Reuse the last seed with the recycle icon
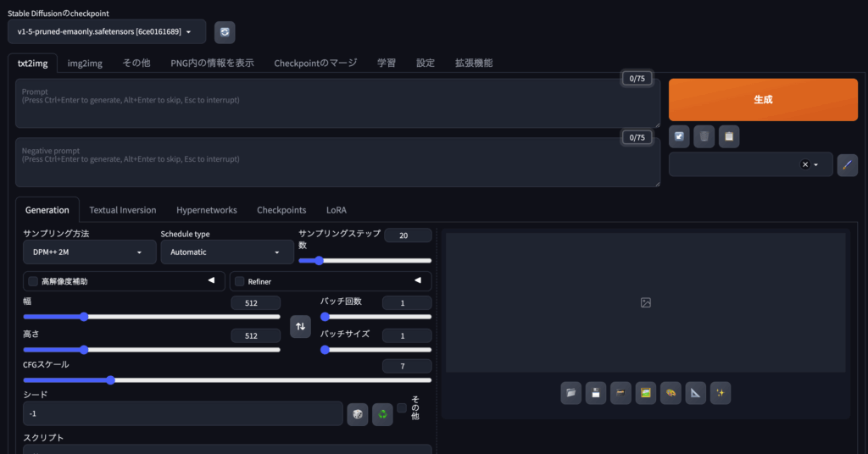 [382, 414]
